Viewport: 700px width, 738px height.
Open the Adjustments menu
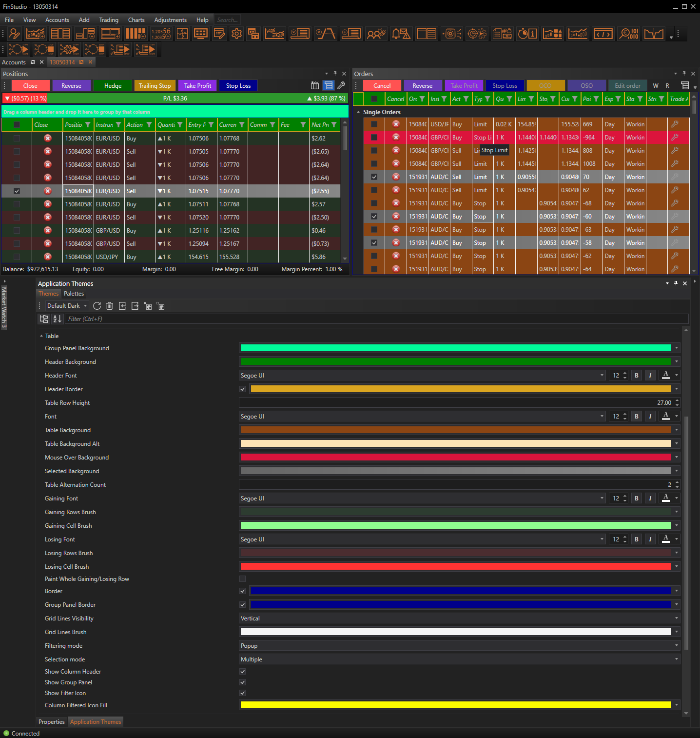click(170, 20)
